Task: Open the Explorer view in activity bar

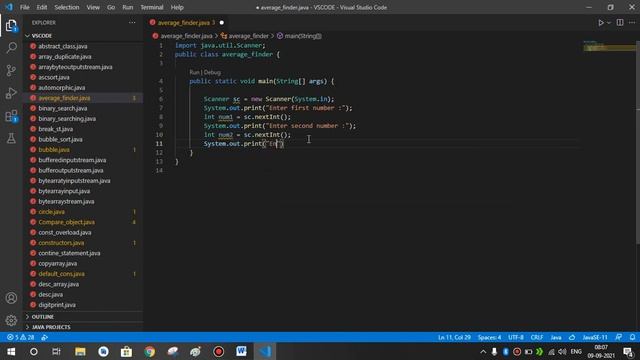Action: (11, 26)
